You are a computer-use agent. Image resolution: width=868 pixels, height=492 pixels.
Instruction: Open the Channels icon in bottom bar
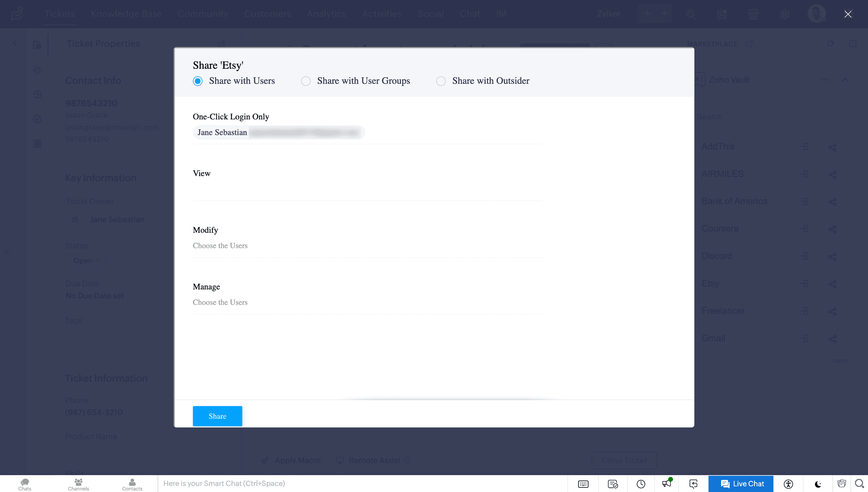click(x=78, y=484)
